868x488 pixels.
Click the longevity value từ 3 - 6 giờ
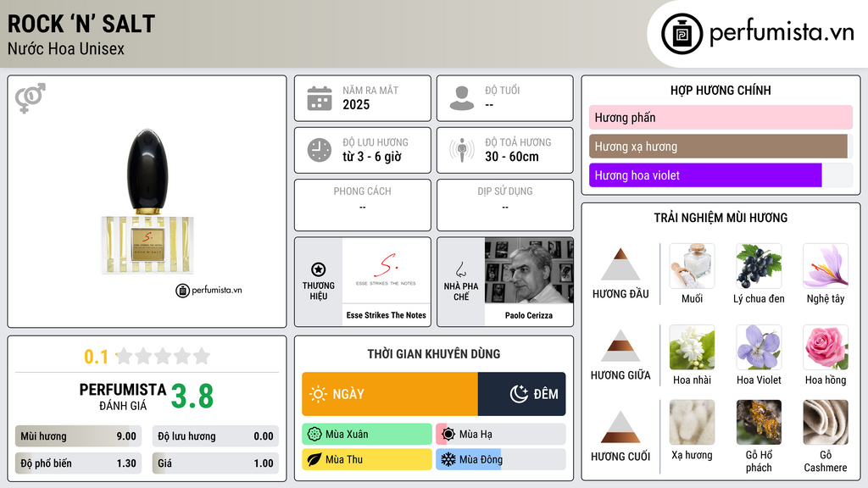click(372, 157)
